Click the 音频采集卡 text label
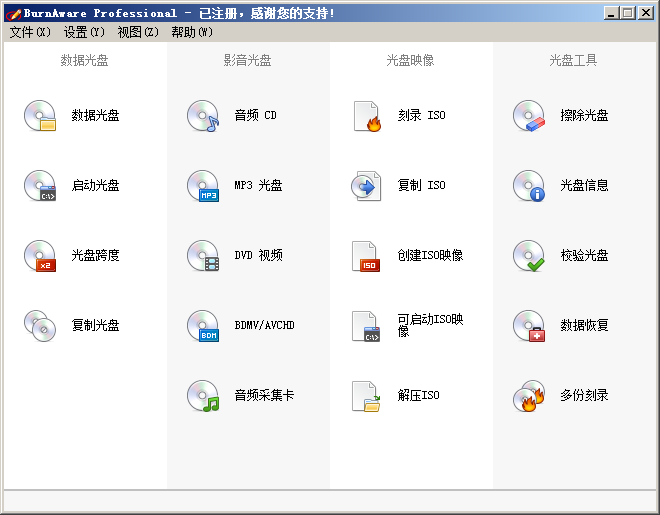Screen dimensions: 660x515 [264, 396]
